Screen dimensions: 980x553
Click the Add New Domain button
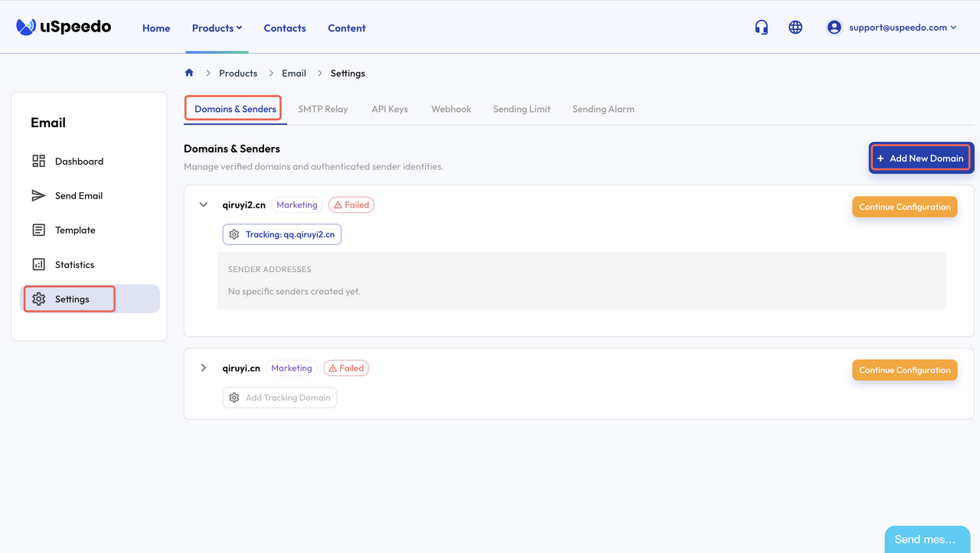[920, 159]
